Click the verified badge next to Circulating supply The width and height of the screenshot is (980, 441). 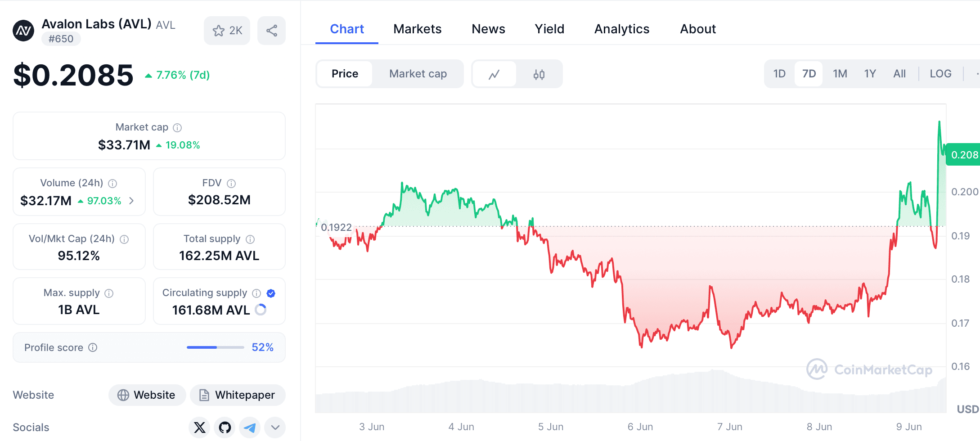tap(270, 293)
